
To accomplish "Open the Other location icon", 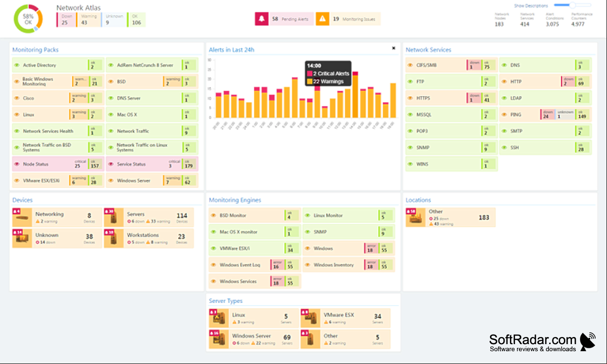I will (416, 217).
